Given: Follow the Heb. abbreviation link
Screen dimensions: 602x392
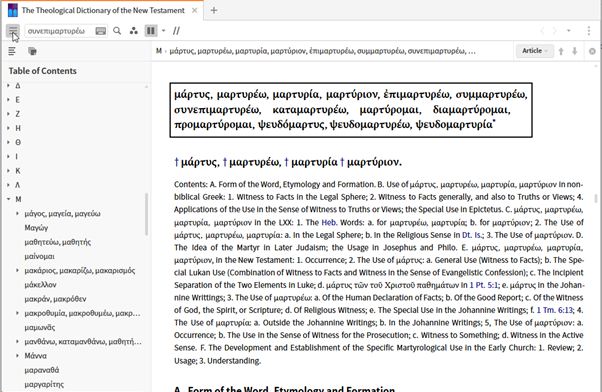Looking at the screenshot, I should [x=329, y=222].
